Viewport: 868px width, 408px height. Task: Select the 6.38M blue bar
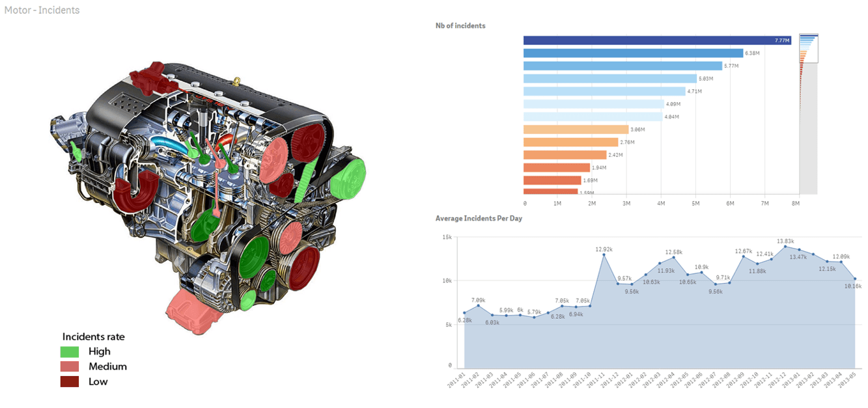(x=633, y=53)
